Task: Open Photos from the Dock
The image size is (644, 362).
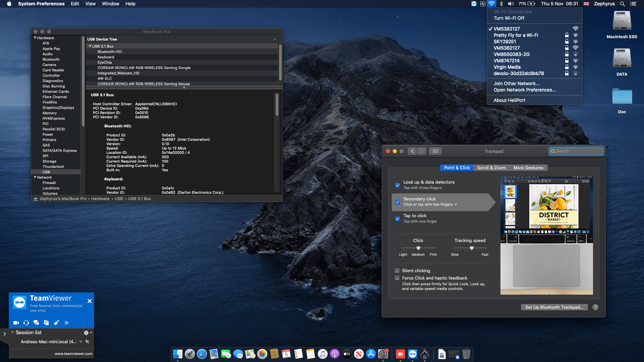Action: 262,354
